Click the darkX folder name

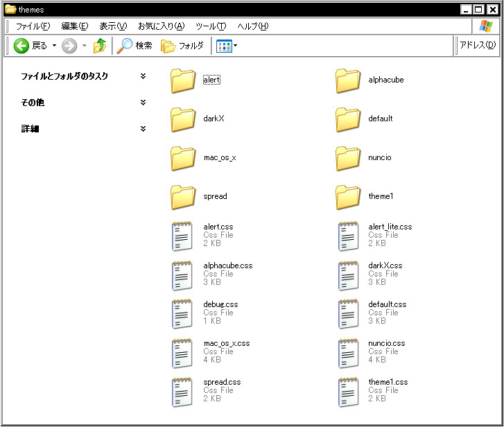214,119
